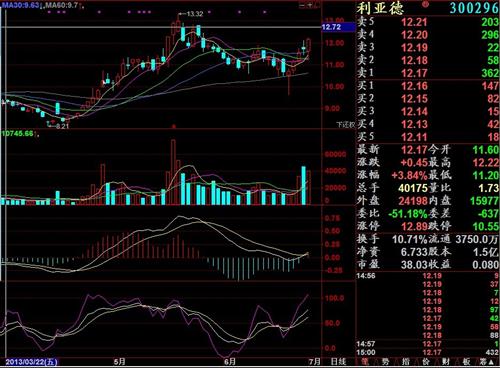Switch to the 板 sector tab

pyautogui.click(x=466, y=362)
